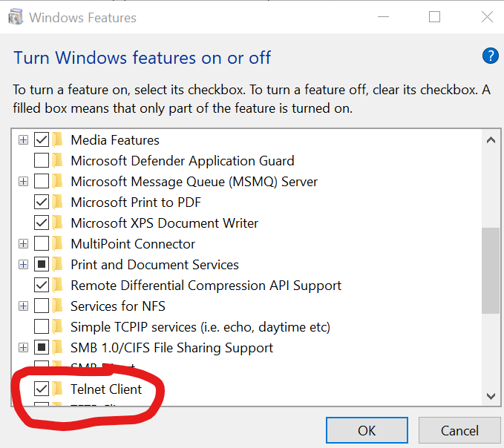Screen dimensions: 504x448
Task: Enable Simple TCPIP services checkbox
Action: tap(42, 326)
